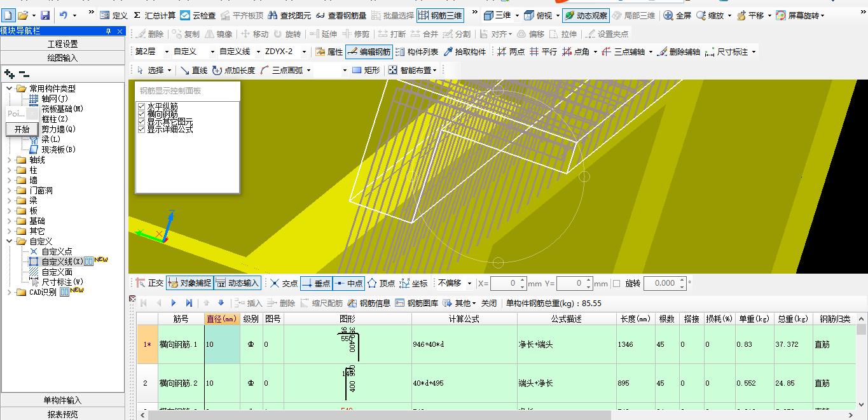Click the 直径 cell of row 1
The height and width of the screenshot is (420, 868).
coord(222,344)
